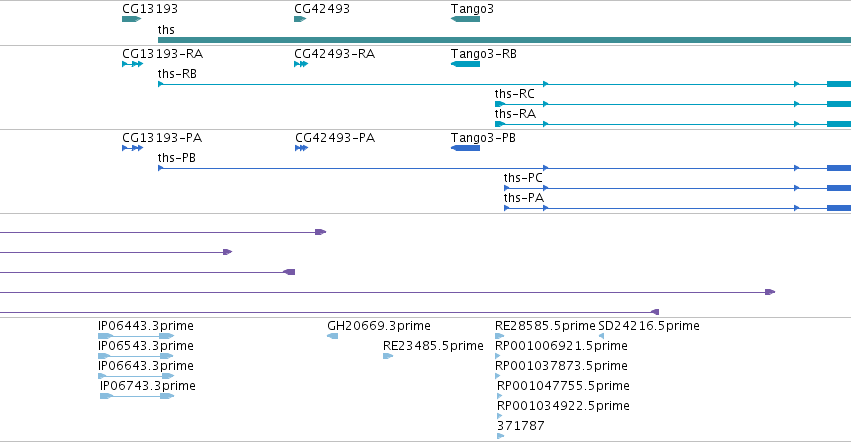Click the SD24216.5prime EST label
The image size is (851, 442).
pyautogui.click(x=649, y=326)
